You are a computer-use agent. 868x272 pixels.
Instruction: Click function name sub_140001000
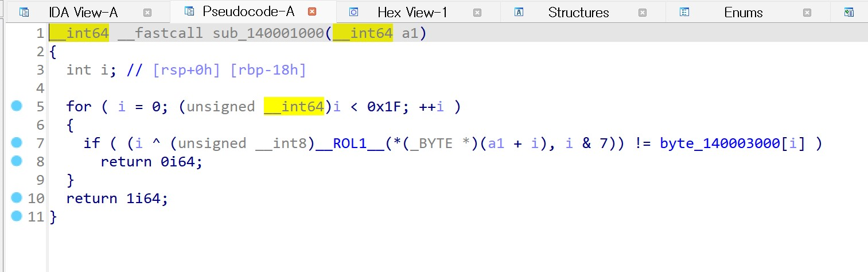pyautogui.click(x=268, y=33)
